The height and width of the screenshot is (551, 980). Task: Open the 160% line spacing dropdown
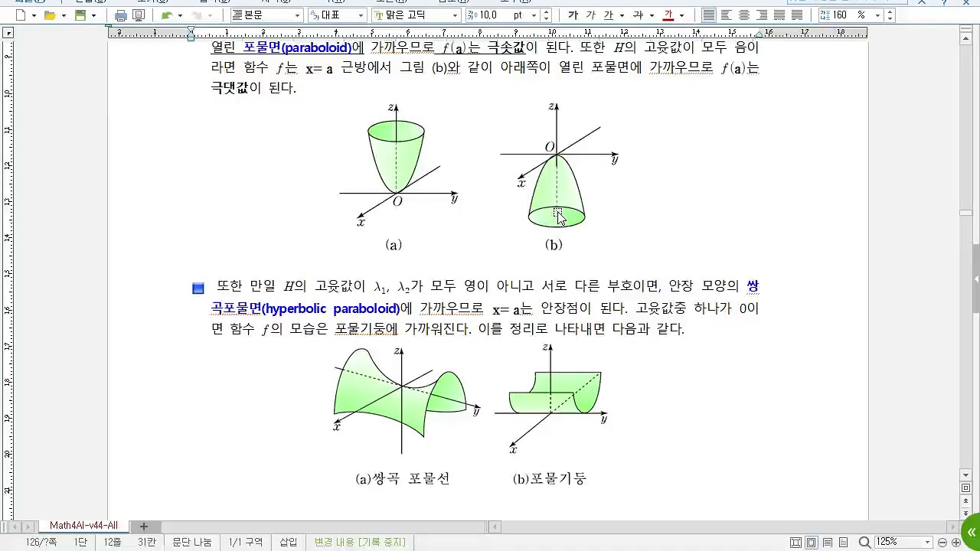click(879, 15)
